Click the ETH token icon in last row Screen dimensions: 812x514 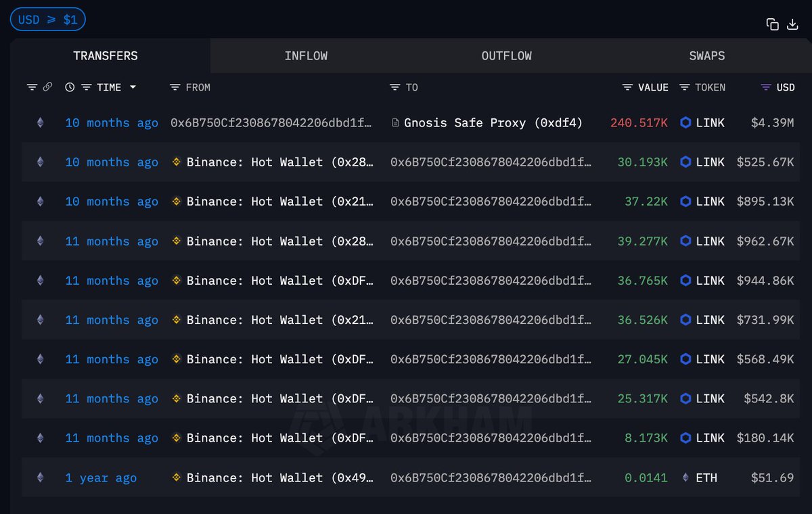[685, 477]
